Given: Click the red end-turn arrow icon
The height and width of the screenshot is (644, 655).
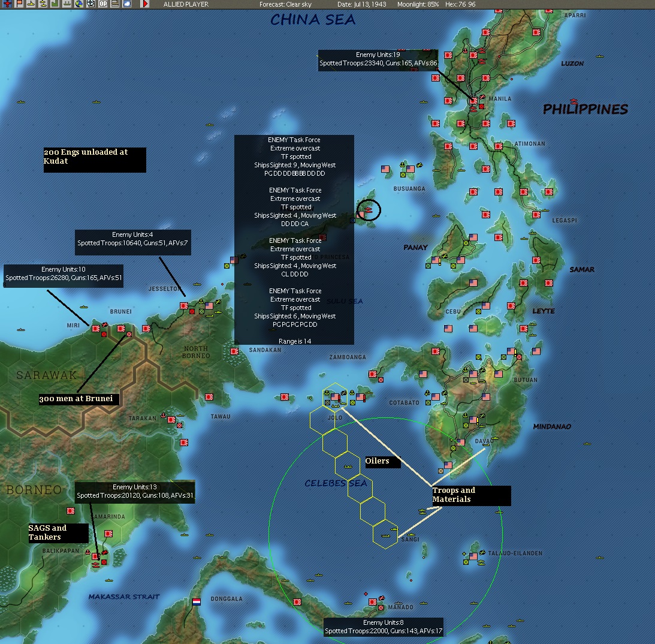Looking at the screenshot, I should click(144, 4).
